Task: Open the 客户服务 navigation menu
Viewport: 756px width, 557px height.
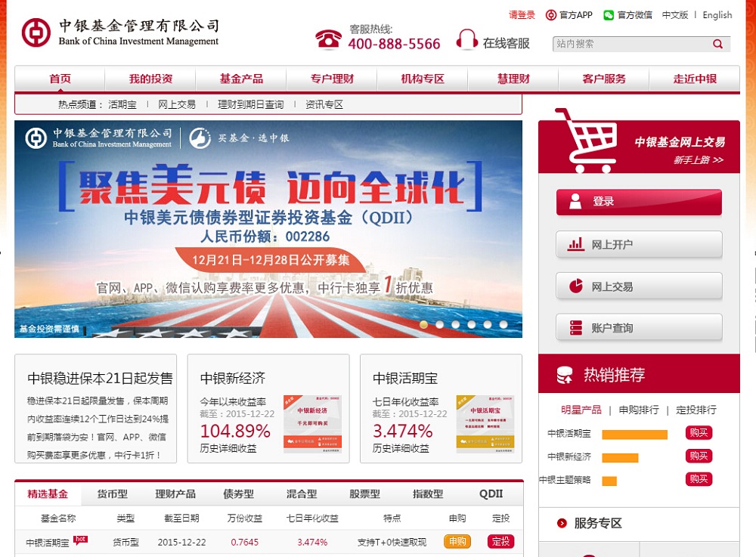Action: (603, 79)
